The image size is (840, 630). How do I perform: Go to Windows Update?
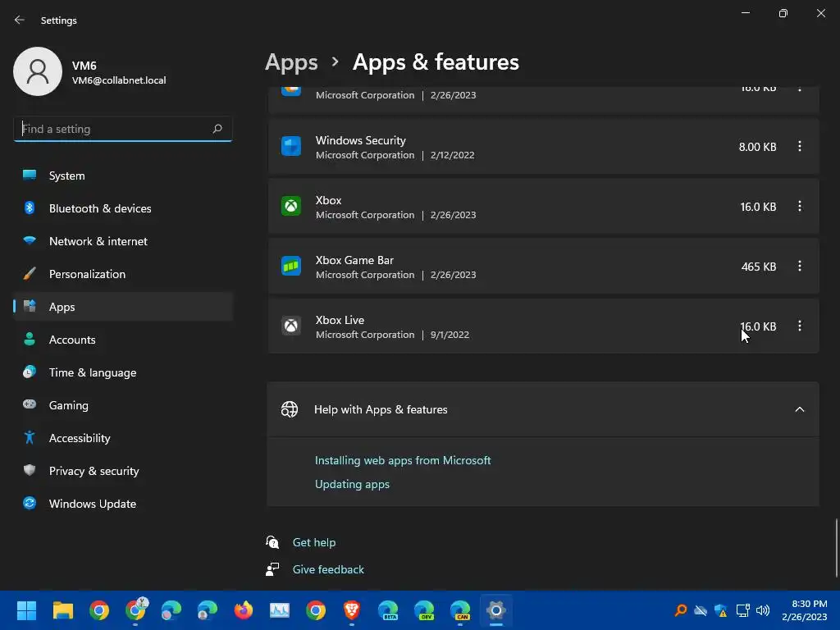point(123,504)
